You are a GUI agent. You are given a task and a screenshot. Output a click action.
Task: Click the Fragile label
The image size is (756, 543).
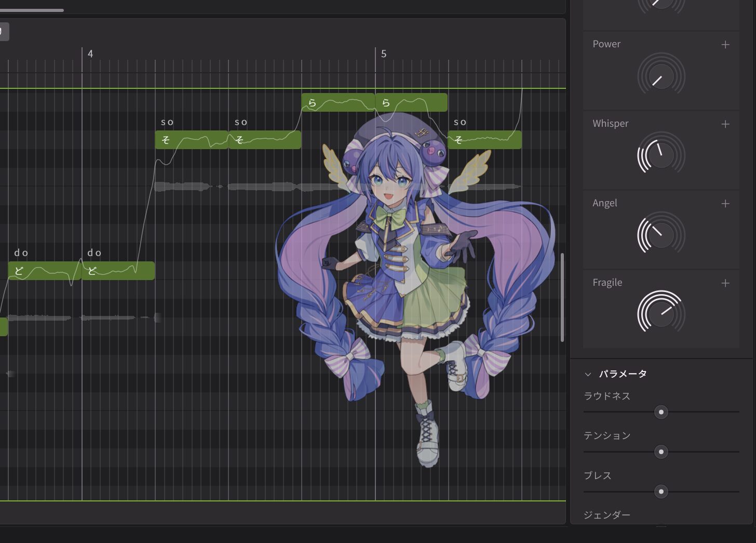pyautogui.click(x=607, y=283)
